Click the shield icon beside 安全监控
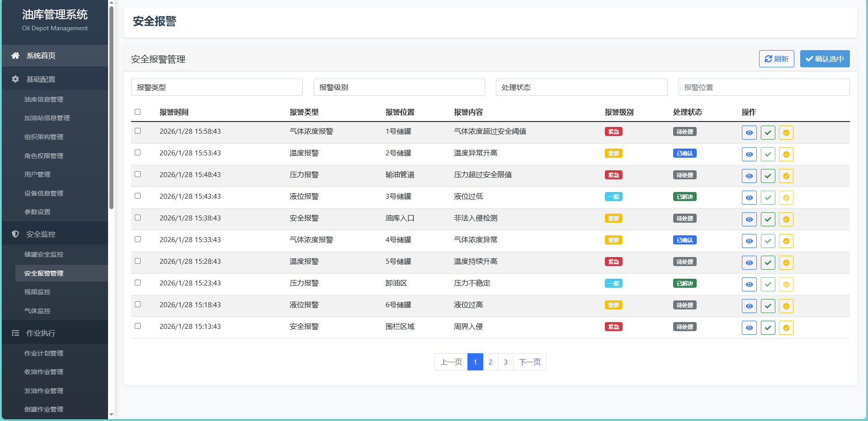The width and height of the screenshot is (868, 421). coord(15,234)
